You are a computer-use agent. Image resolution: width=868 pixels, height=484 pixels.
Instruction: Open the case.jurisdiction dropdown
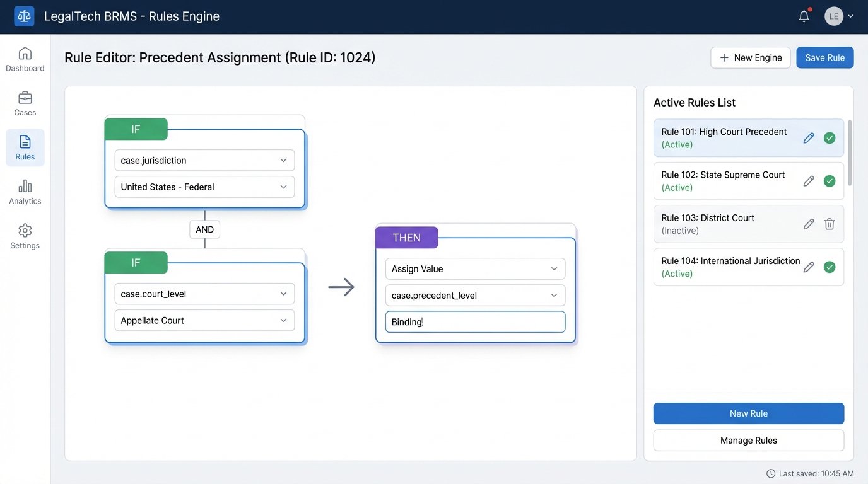point(204,160)
